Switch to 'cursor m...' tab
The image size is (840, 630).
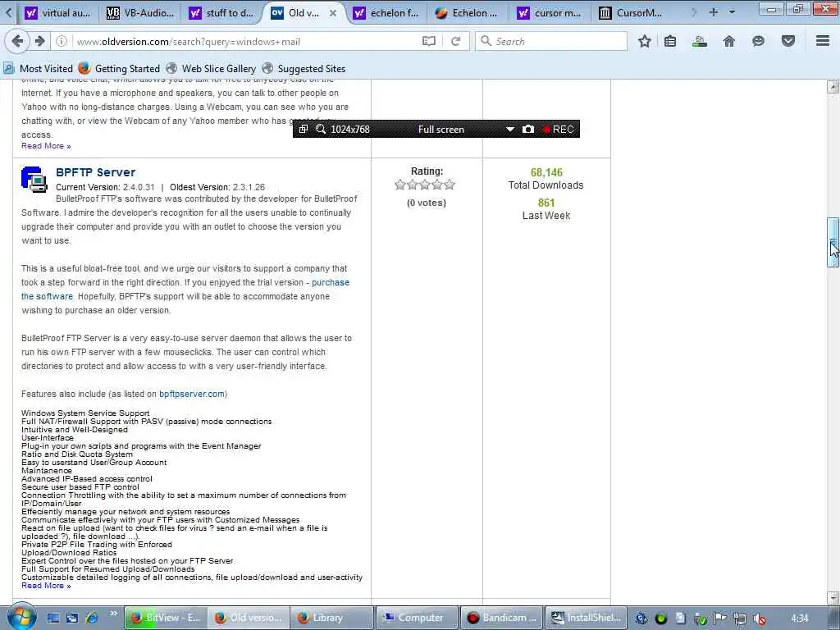coord(550,13)
